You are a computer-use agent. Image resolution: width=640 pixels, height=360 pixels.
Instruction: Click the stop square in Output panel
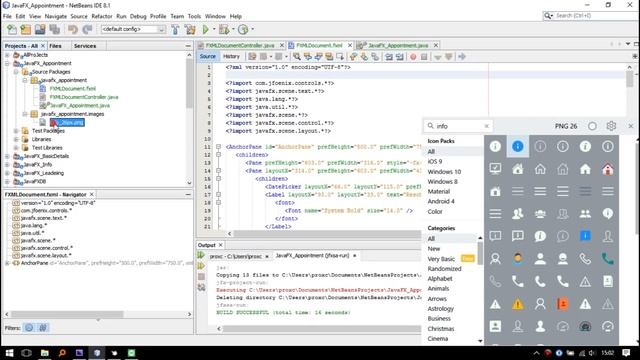click(201, 277)
